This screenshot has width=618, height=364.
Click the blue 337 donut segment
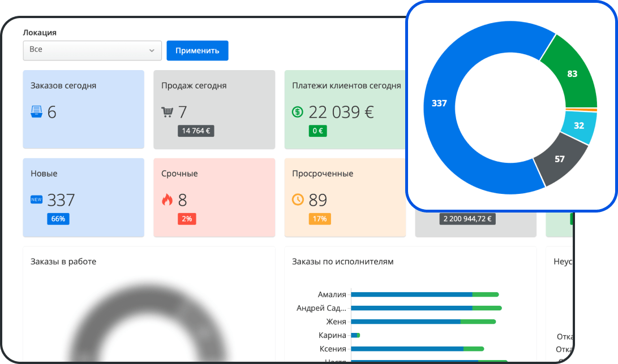[439, 103]
